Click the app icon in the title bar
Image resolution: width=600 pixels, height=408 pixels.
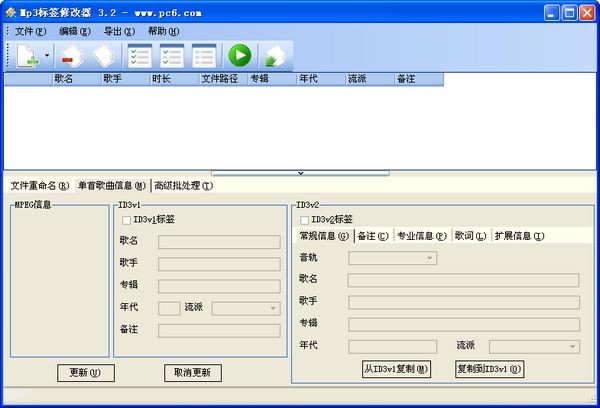10,13
